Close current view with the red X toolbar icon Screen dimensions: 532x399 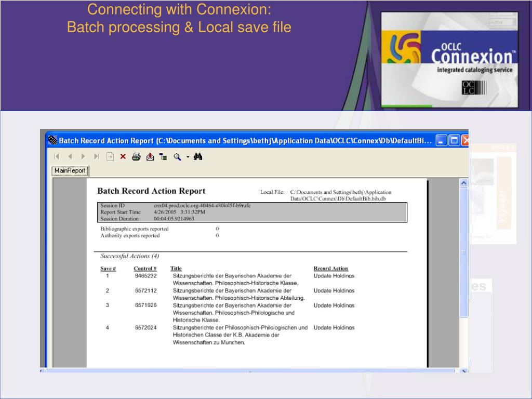tap(123, 156)
